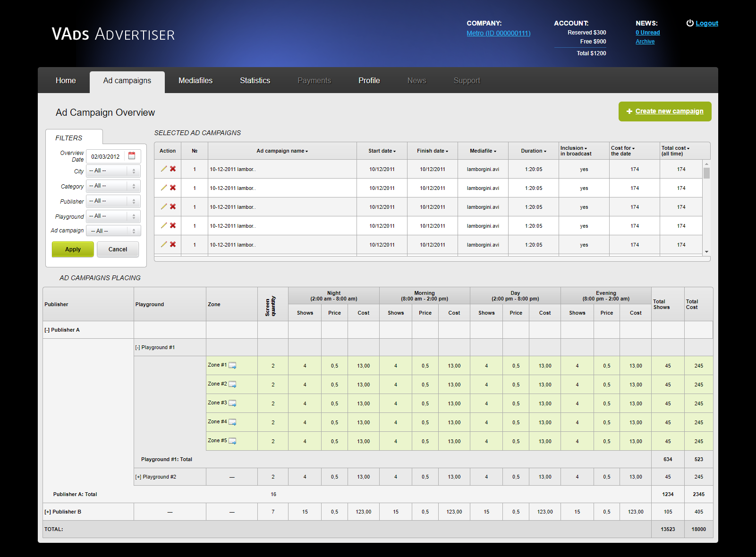Image resolution: width=756 pixels, height=557 pixels.
Task: Click red delete X in fourth campaign row
Action: pyautogui.click(x=173, y=225)
